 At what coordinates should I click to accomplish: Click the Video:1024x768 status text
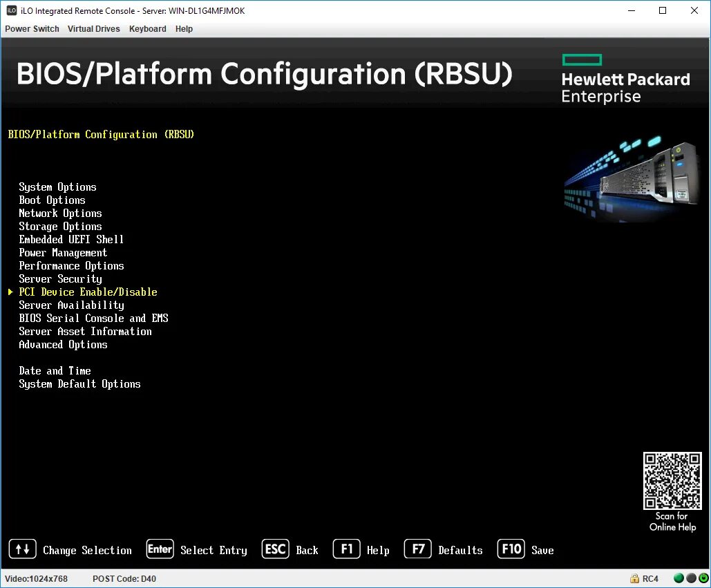pyautogui.click(x=36, y=578)
